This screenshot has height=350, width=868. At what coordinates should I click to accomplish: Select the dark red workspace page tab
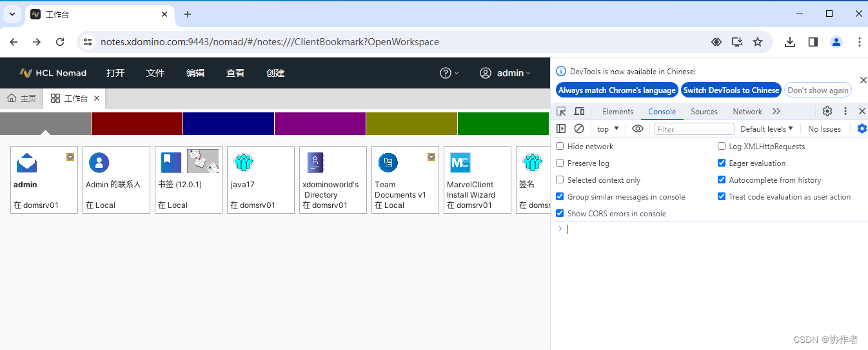(x=137, y=123)
